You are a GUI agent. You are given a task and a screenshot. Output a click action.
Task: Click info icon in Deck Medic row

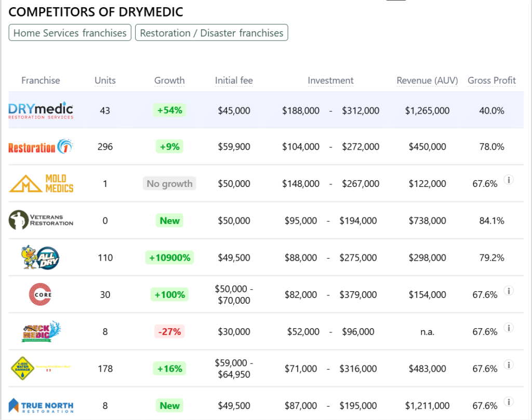(x=508, y=328)
